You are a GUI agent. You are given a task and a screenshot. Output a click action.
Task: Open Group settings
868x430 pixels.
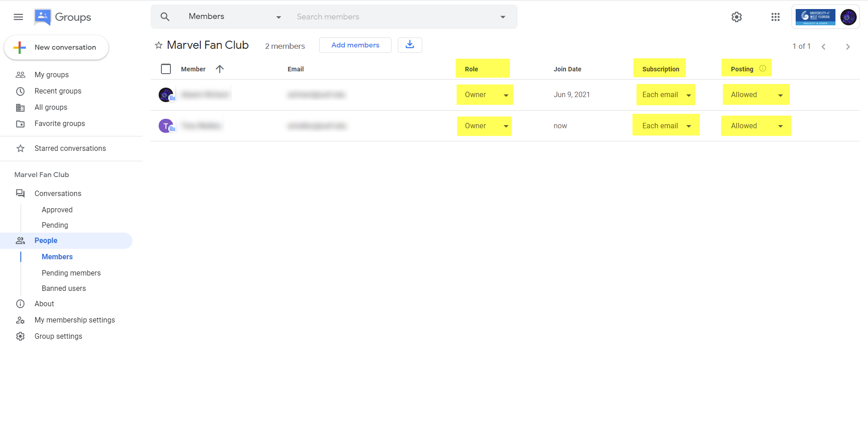point(58,337)
